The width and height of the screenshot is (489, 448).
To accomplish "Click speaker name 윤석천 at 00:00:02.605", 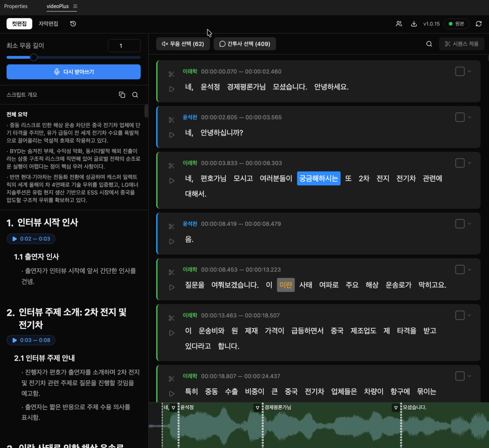I will click(190, 117).
